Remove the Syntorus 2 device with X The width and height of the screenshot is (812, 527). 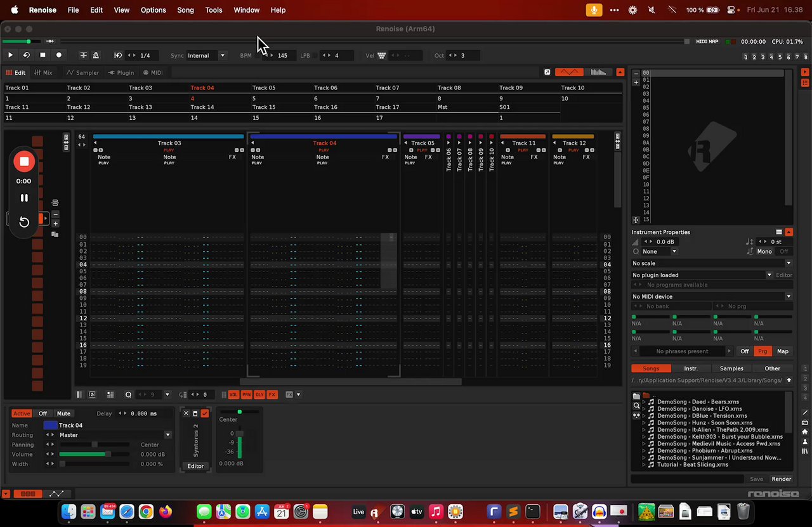(186, 413)
